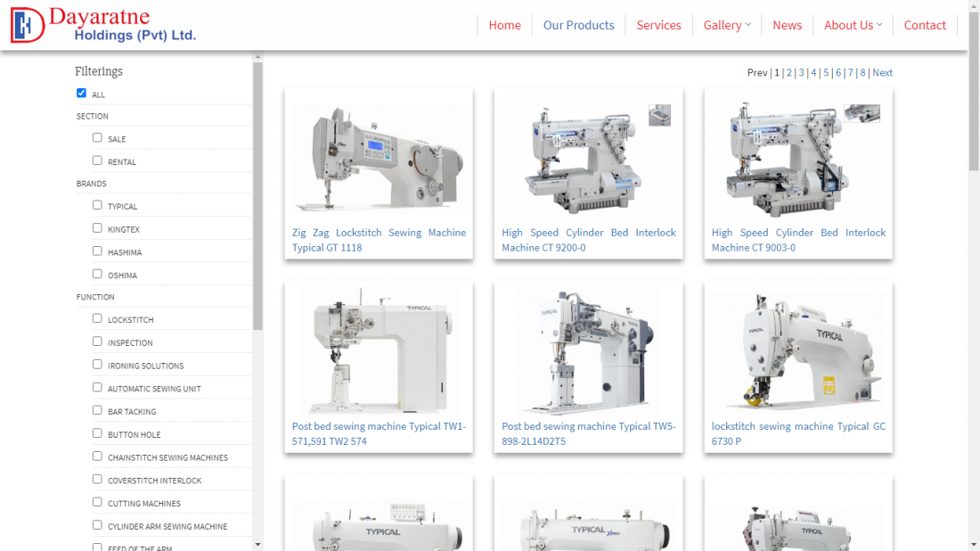980x551 pixels.
Task: Open lockstitch Typical GC 6730 P link
Action: coord(798,433)
